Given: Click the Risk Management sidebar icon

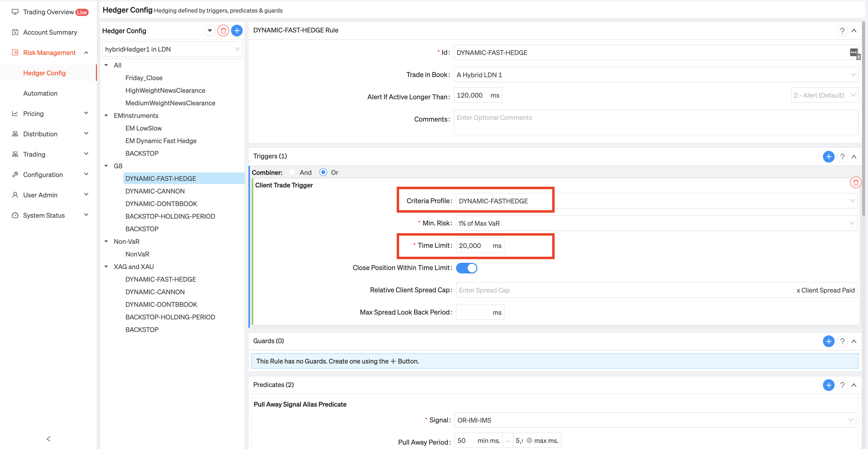Looking at the screenshot, I should (x=15, y=53).
